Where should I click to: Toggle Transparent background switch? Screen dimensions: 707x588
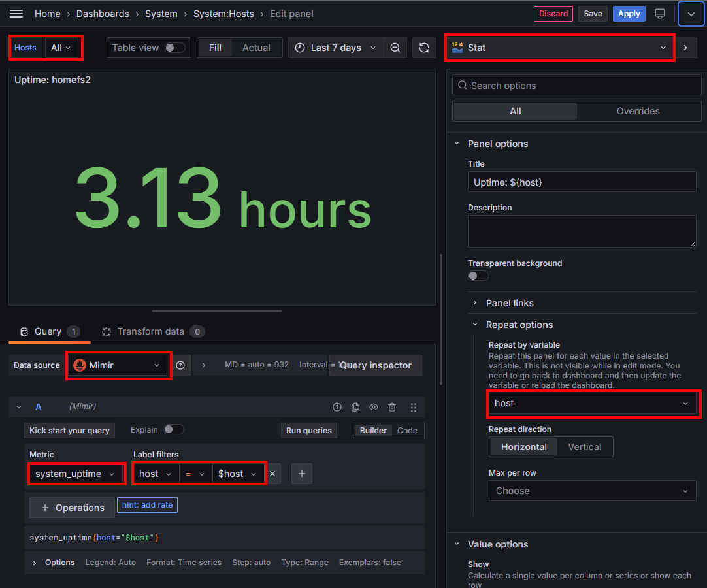478,276
